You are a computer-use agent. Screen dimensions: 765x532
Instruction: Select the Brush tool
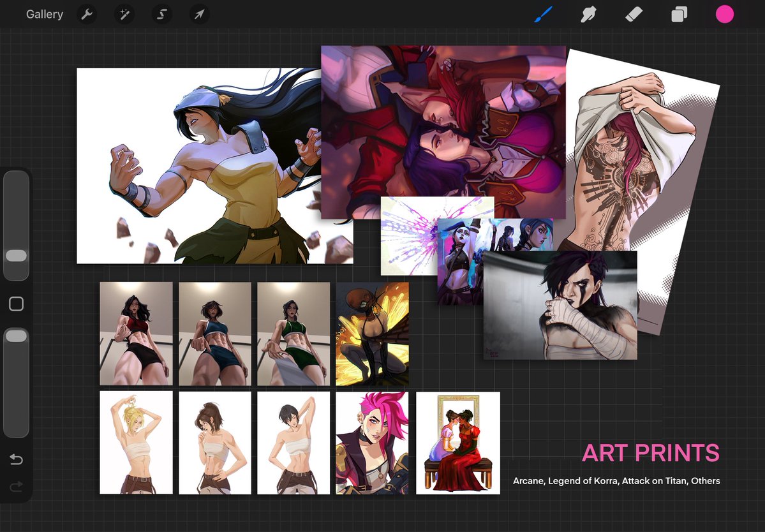coord(544,14)
